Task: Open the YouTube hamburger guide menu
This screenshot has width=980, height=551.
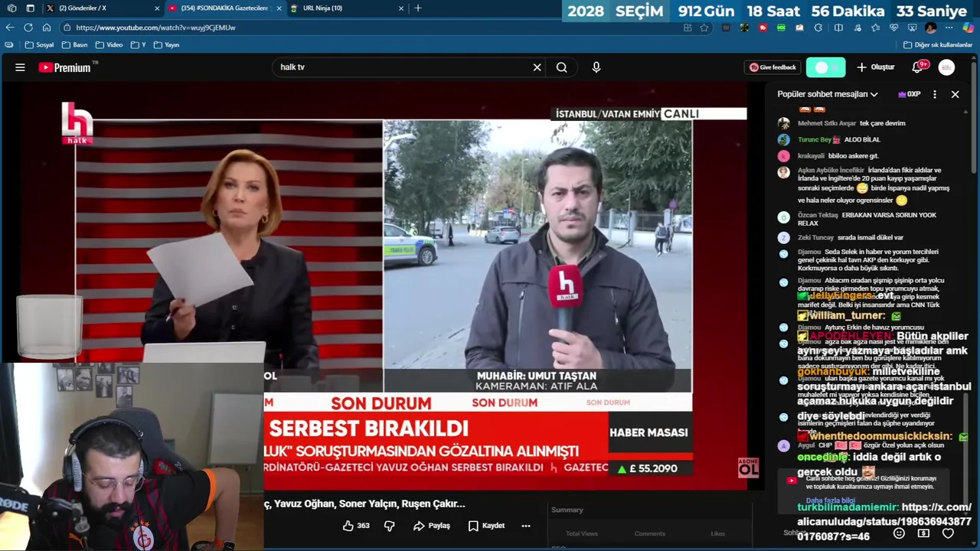Action: click(20, 67)
